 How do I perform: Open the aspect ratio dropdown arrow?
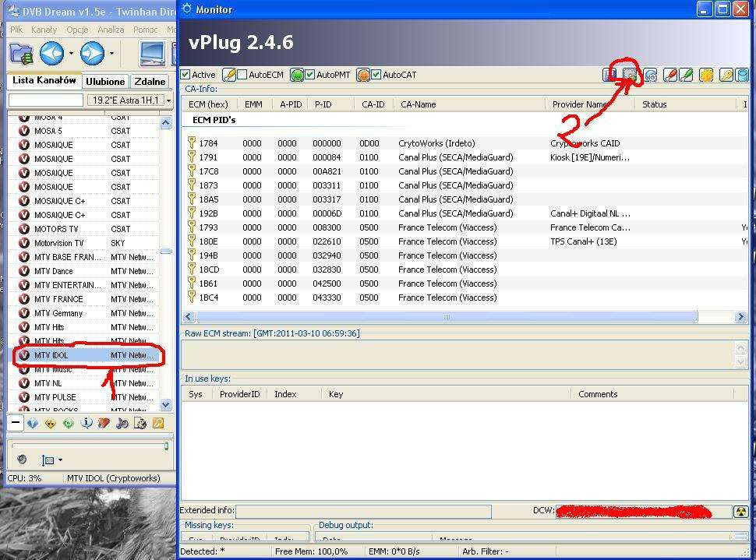pos(60,460)
